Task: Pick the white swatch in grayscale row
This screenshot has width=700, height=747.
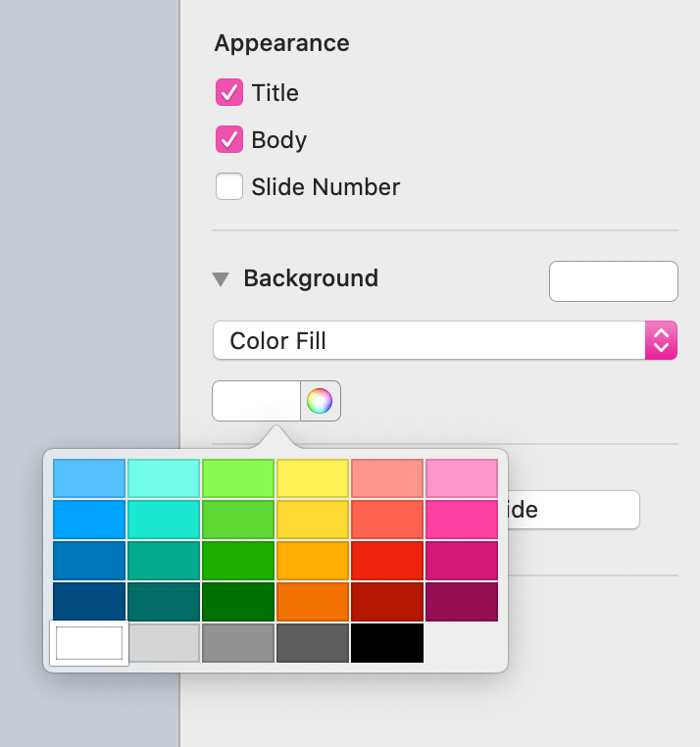Action: [89, 643]
